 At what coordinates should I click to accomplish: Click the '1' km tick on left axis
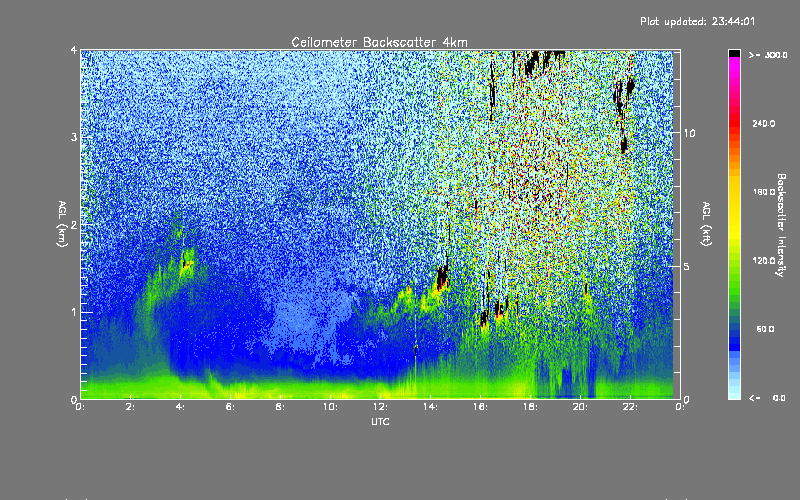tap(74, 312)
